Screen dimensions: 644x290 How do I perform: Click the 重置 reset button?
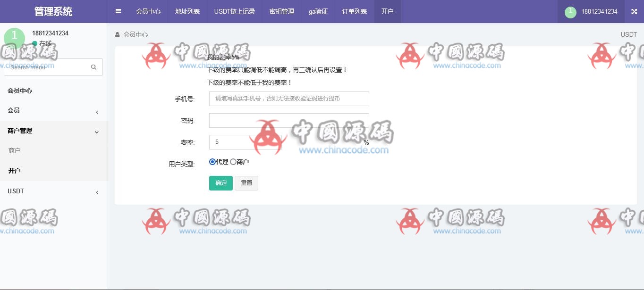(x=246, y=183)
